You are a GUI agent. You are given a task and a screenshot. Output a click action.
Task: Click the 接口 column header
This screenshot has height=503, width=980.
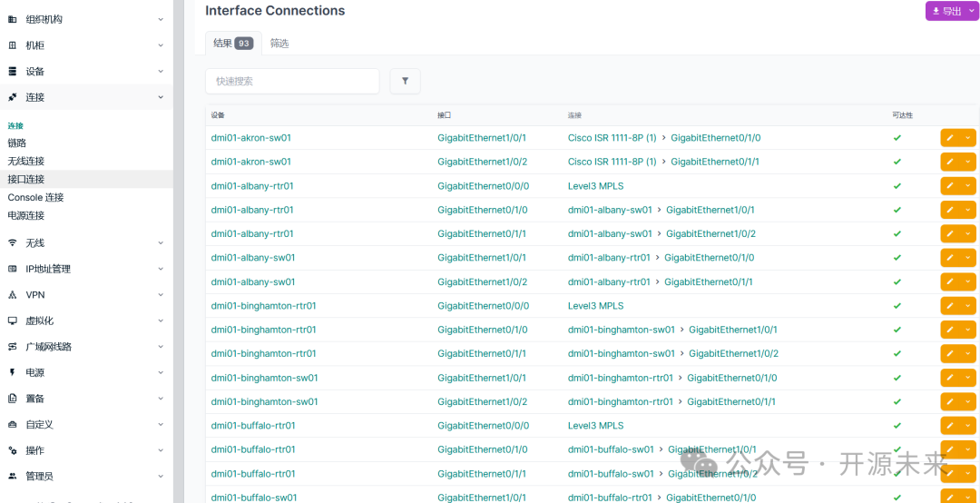coord(444,115)
